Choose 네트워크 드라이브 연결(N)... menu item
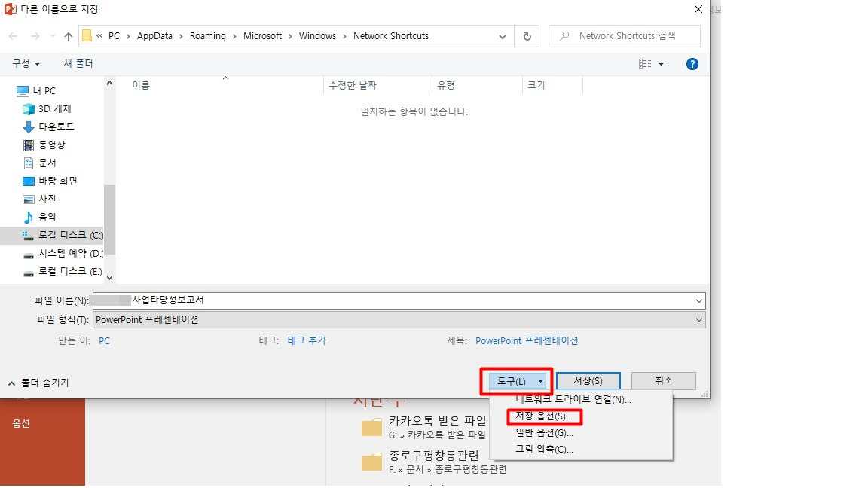The image size is (868, 488). coord(573,399)
